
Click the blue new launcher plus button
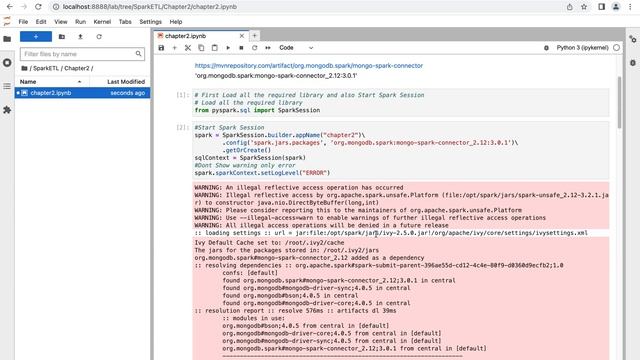[x=36, y=37]
